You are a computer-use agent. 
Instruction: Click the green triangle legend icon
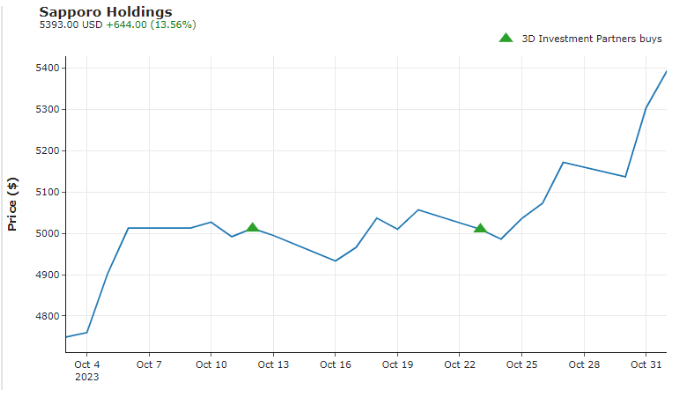click(x=506, y=38)
